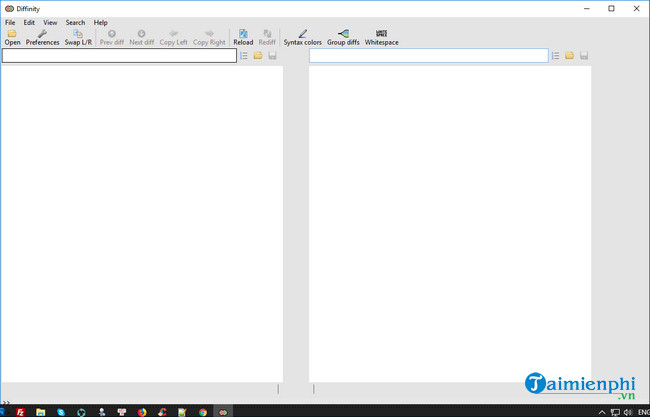The height and width of the screenshot is (417, 650).
Task: Open the Search menu
Action: [x=75, y=22]
